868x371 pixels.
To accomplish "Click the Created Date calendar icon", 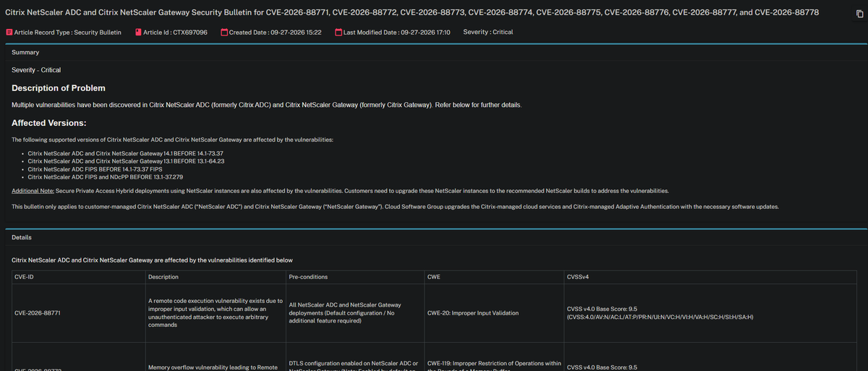I will pos(224,33).
